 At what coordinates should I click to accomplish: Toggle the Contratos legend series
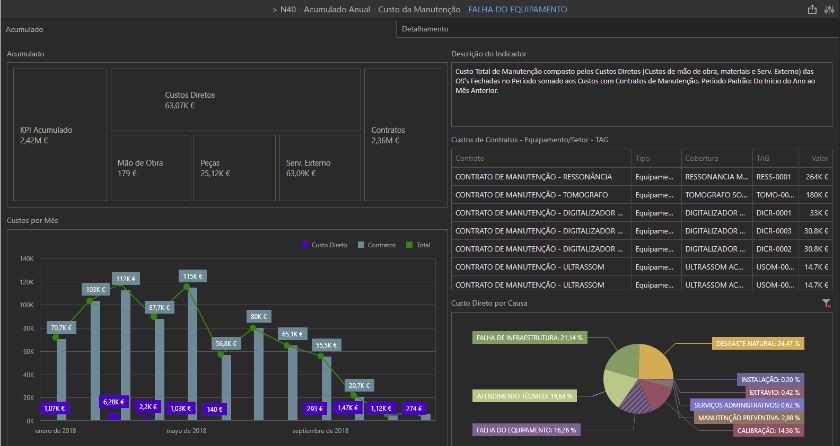click(381, 244)
